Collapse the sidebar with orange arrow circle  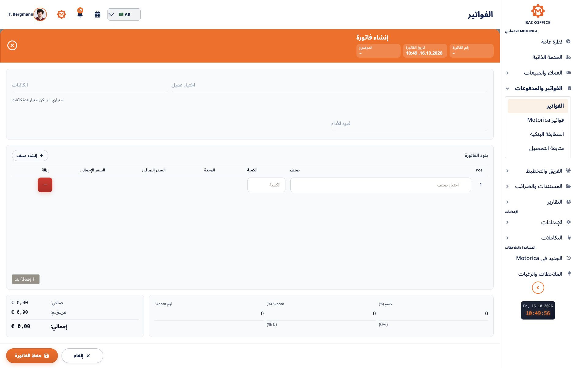point(538,288)
